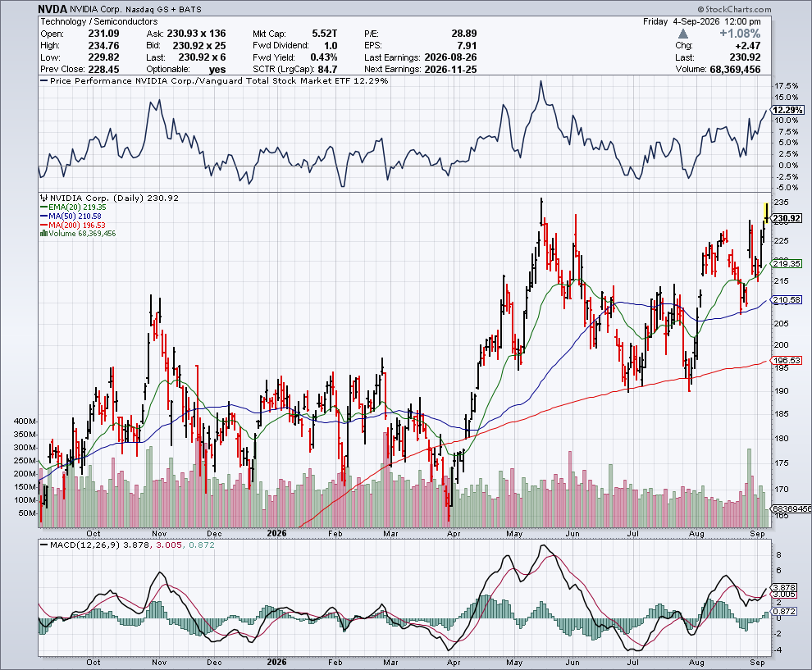Click the Price Performance panel title
Viewport: 812px width, 670px height.
(219, 80)
